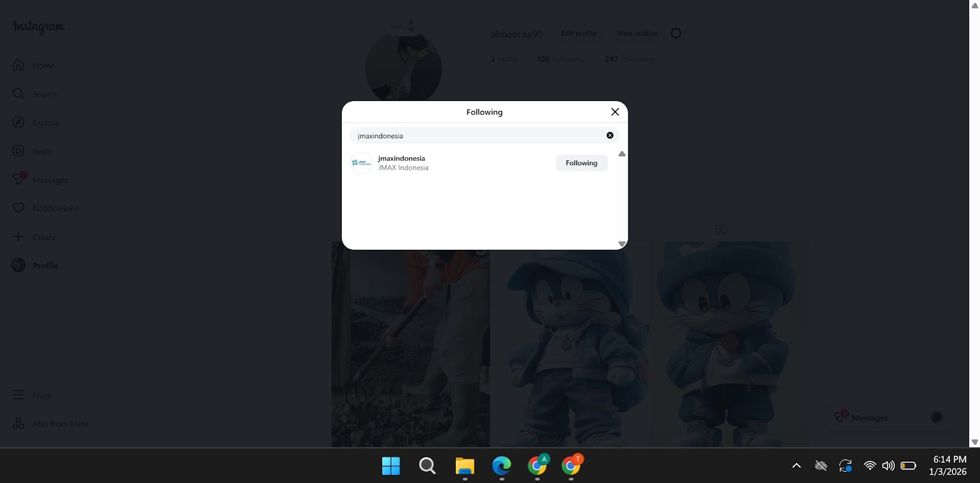Viewport: 980px width, 483px height.
Task: Click the Following search input field
Action: pyautogui.click(x=478, y=136)
